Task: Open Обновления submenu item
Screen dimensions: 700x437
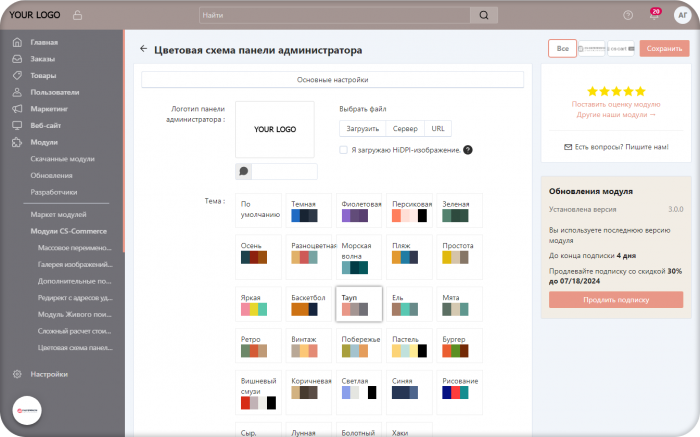Action: pyautogui.click(x=51, y=175)
